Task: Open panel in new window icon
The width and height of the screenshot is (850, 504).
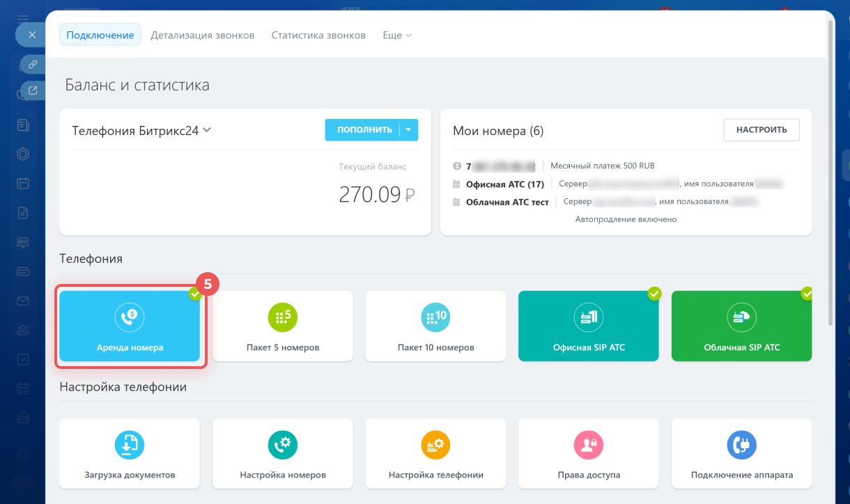Action: tap(33, 90)
